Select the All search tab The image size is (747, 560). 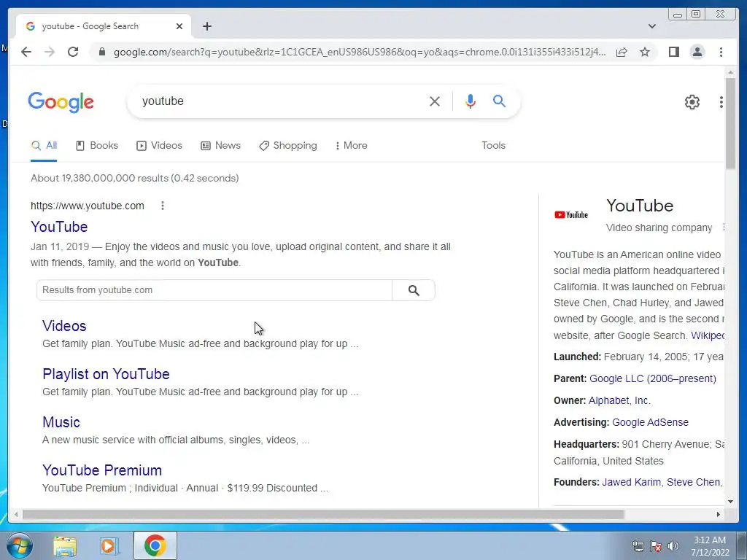point(44,146)
